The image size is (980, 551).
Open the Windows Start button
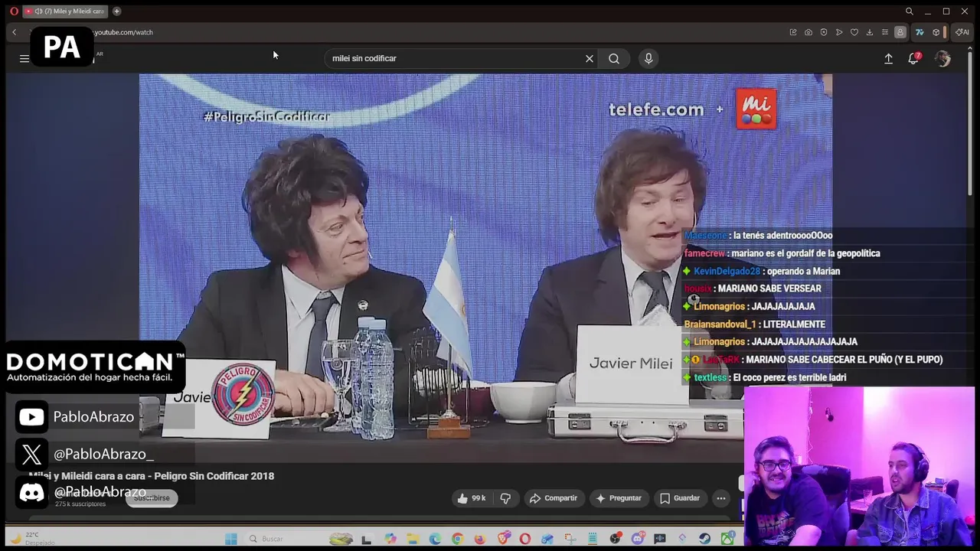(x=231, y=539)
